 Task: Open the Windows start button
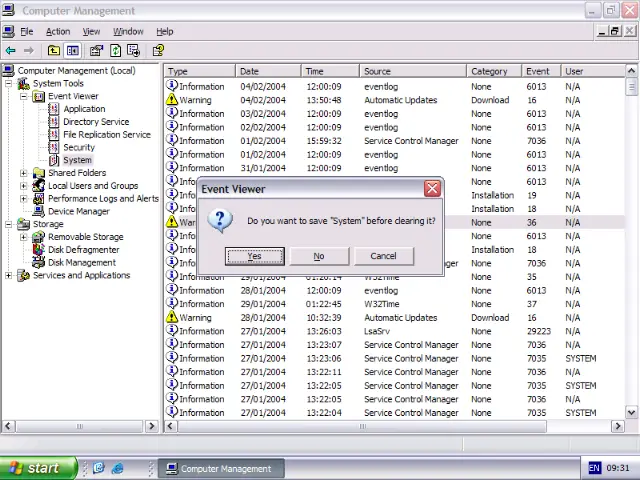(x=38, y=468)
